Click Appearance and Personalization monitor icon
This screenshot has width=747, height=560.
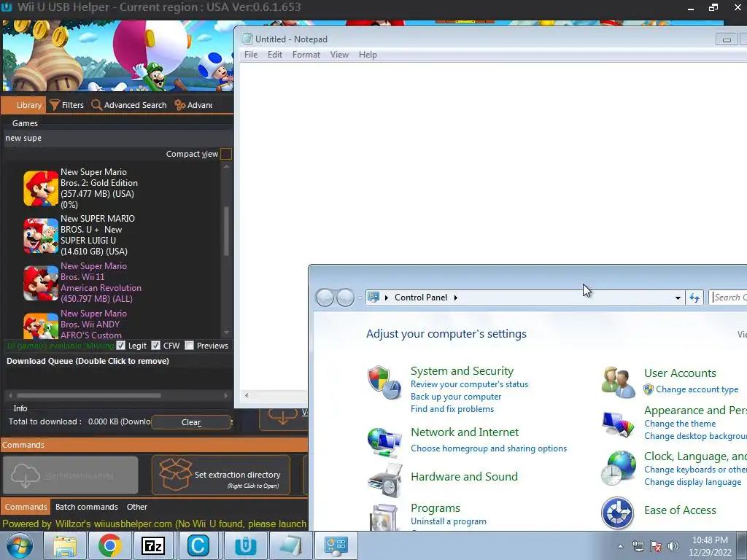(618, 424)
